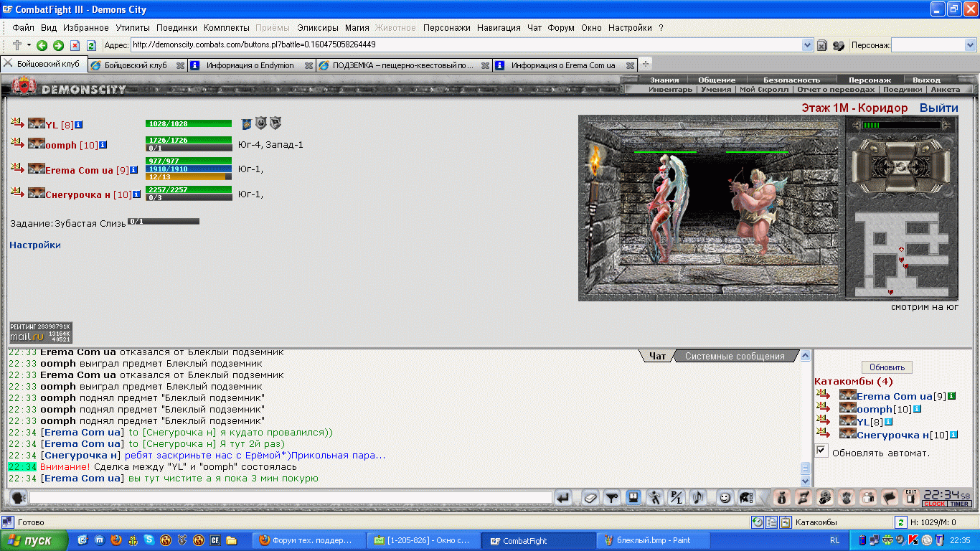980x551 pixels.
Task: Open the Комплекты menu
Action: click(227, 28)
